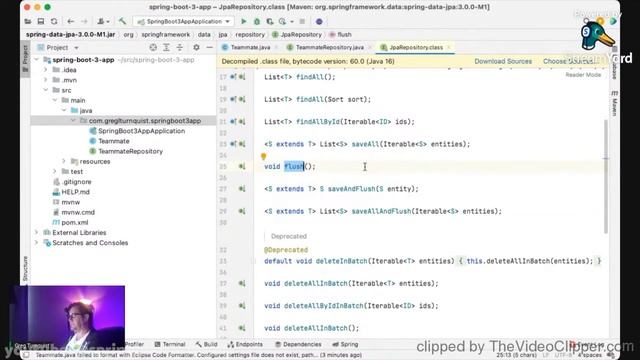This screenshot has height=360, width=640.
Task: Click Download Sources link
Action: pyautogui.click(x=503, y=61)
